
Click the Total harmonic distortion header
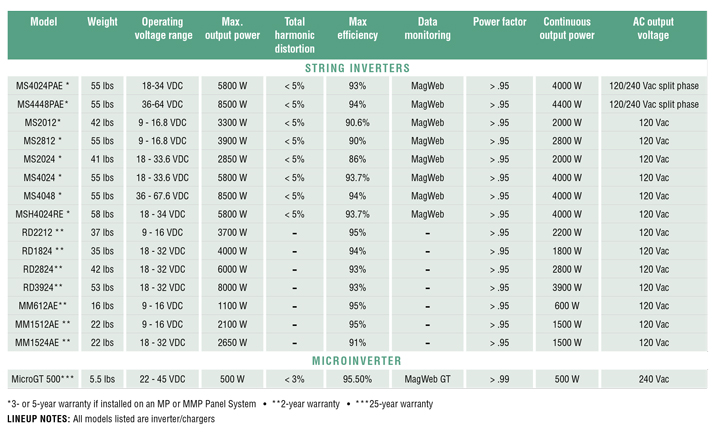pyautogui.click(x=294, y=28)
